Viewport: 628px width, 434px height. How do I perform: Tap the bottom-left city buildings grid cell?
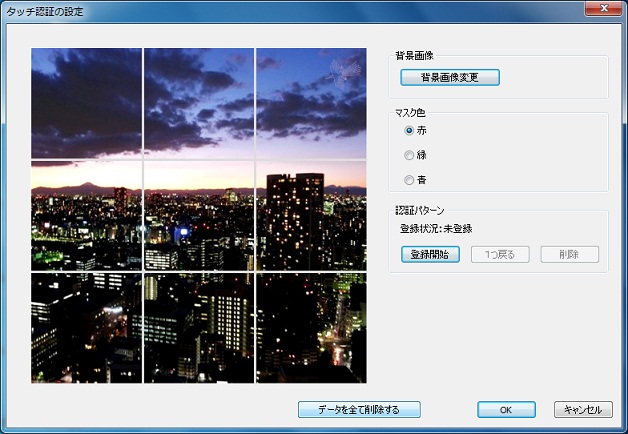point(87,328)
